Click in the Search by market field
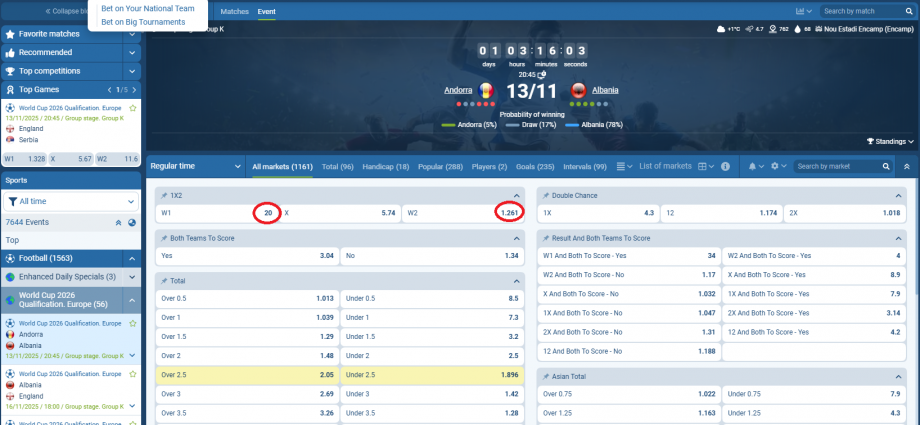The image size is (920, 425). [837, 167]
